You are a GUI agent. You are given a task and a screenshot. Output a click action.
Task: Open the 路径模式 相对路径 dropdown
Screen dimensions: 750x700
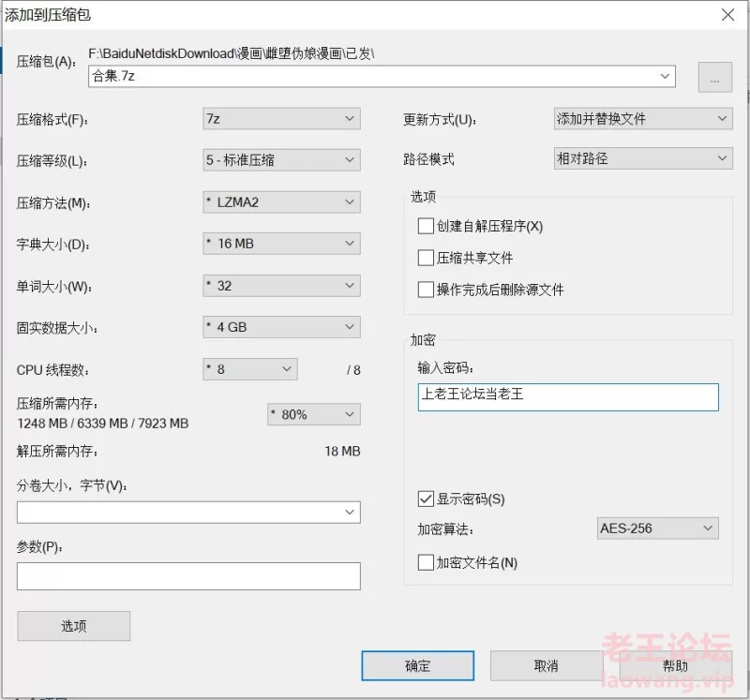click(x=643, y=158)
